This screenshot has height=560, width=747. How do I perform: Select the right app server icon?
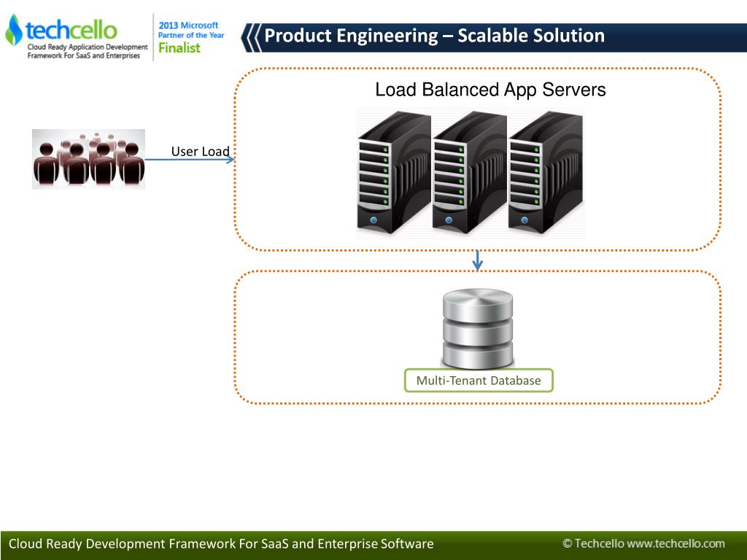click(546, 172)
